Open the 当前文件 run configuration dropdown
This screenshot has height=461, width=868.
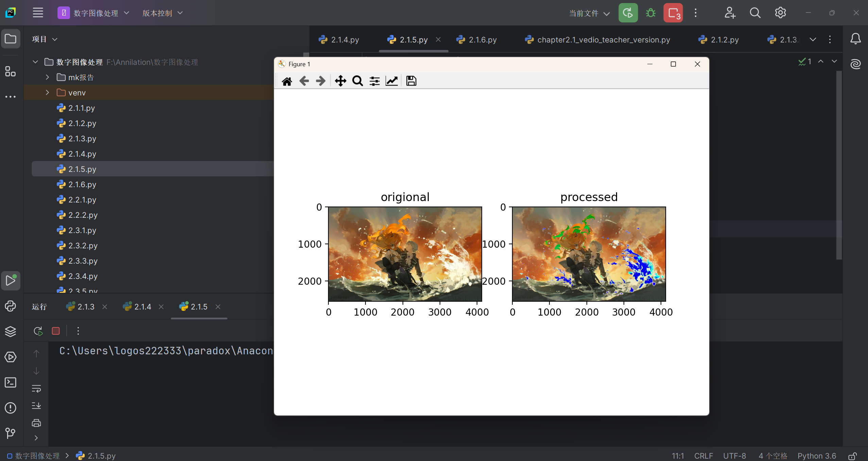coord(589,13)
